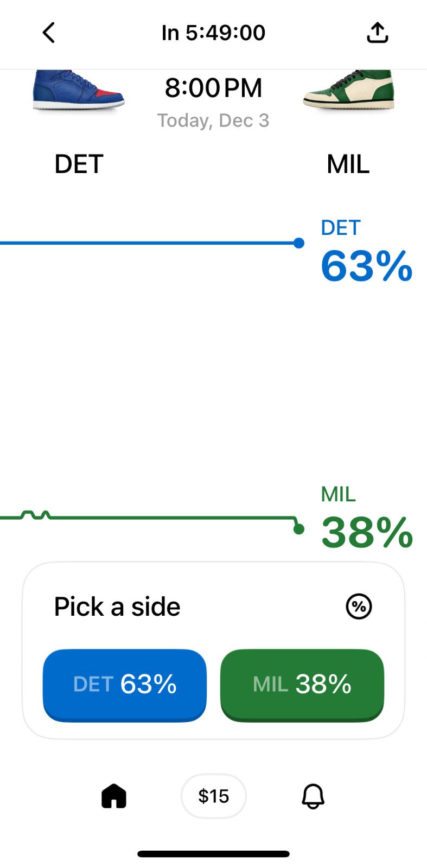Go to the home tab icon
Viewport: 427px width, 868px height.
114,796
